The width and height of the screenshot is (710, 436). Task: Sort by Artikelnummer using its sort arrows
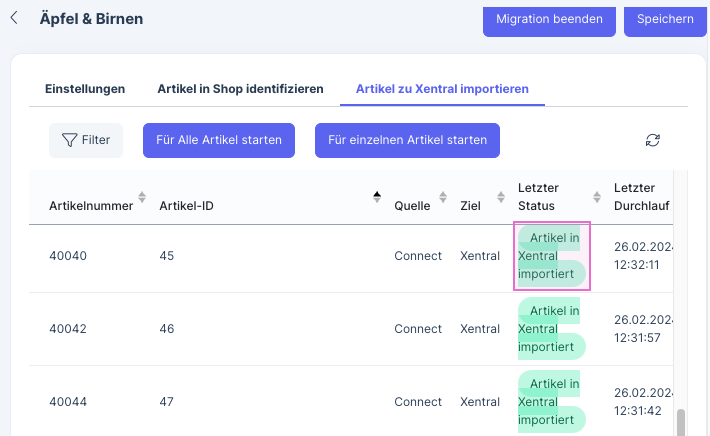pos(142,197)
